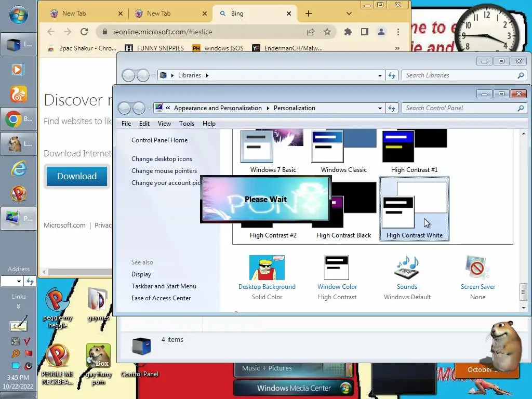This screenshot has width=532, height=399.
Task: Open Chrome side panel icon
Action: coord(364,32)
